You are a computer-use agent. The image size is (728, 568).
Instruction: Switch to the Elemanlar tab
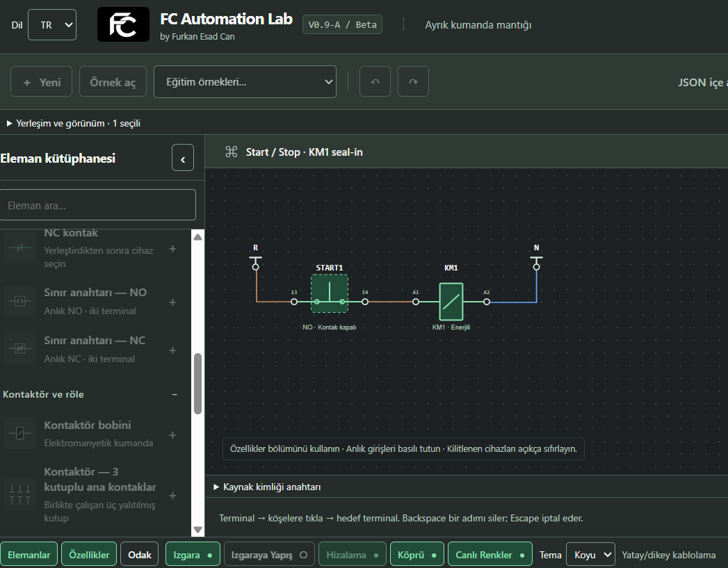click(29, 555)
